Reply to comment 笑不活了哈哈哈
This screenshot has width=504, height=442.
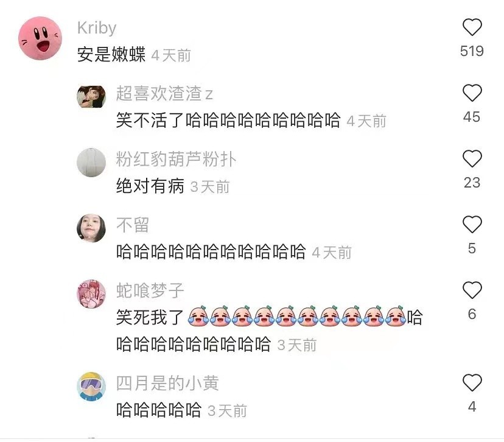tap(228, 121)
